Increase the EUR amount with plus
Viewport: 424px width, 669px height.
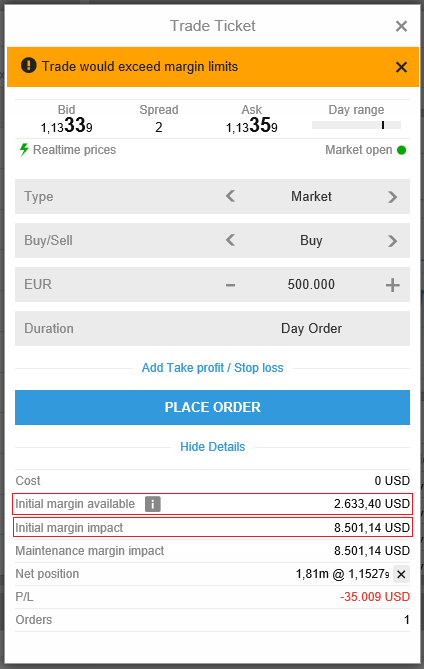pyautogui.click(x=392, y=285)
